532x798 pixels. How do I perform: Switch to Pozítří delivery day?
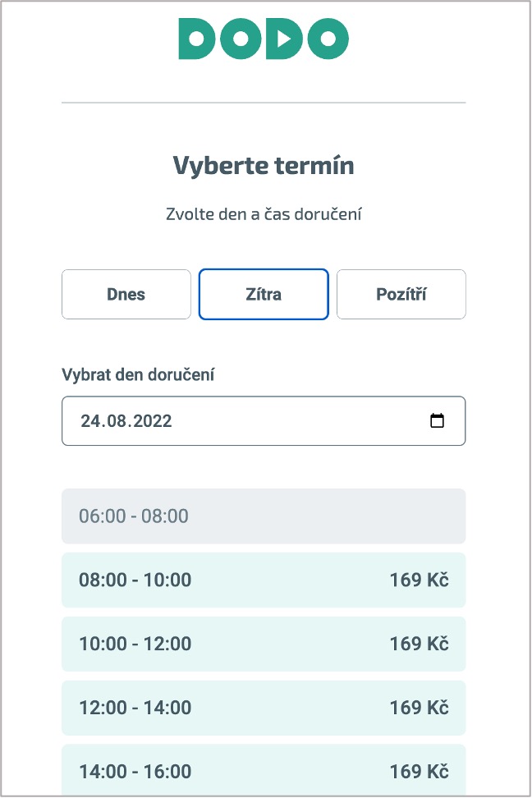point(401,294)
